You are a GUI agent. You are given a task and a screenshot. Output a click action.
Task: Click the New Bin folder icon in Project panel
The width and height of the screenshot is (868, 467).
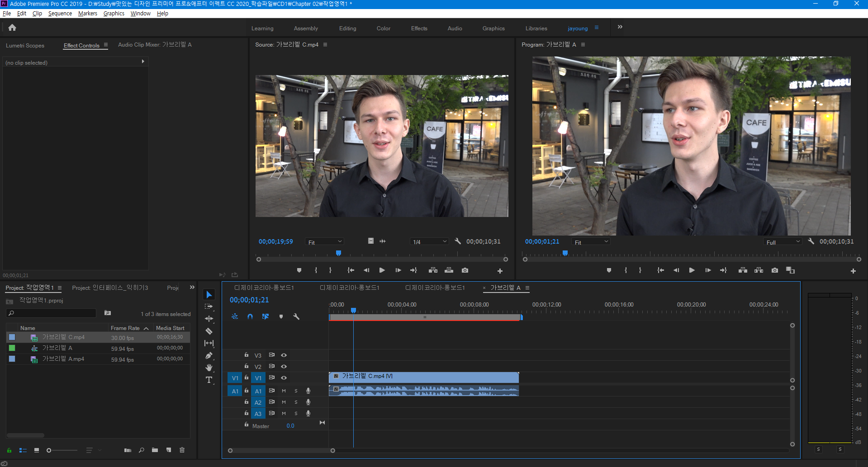[155, 450]
